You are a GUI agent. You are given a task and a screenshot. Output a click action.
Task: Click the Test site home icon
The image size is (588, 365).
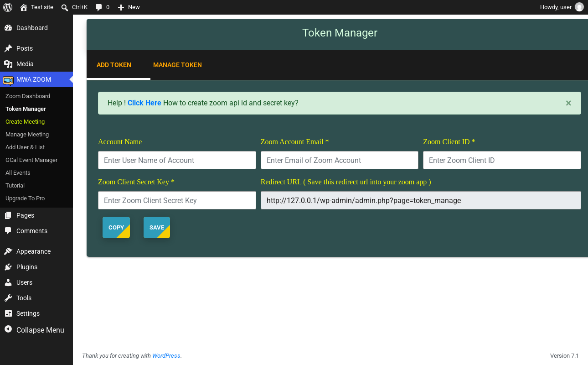click(24, 7)
